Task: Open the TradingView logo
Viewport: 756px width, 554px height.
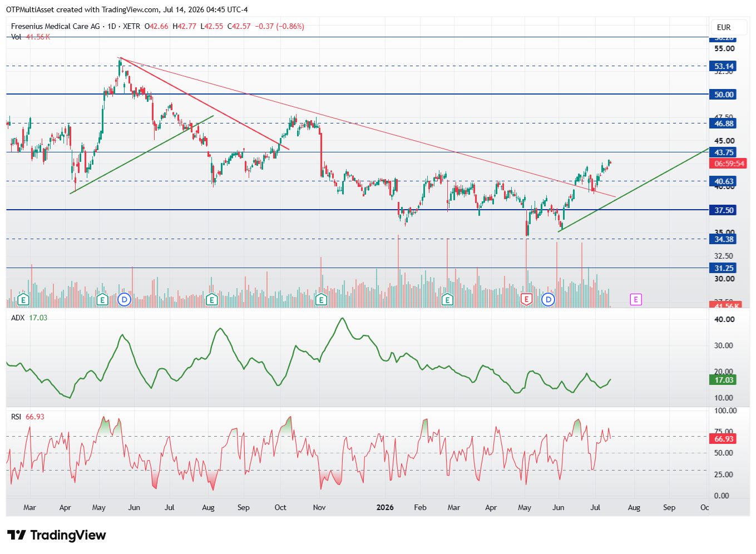Action: pyautogui.click(x=56, y=535)
